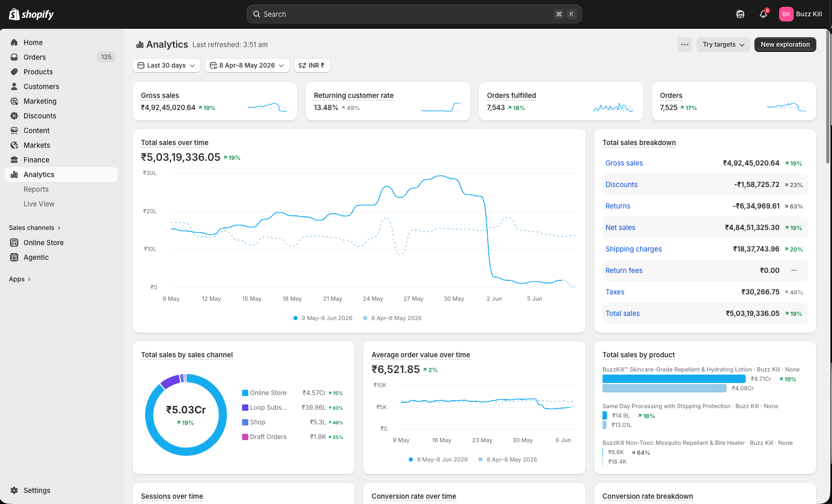The image size is (832, 504).
Task: Click the Sessions over time title
Action: [x=172, y=496]
